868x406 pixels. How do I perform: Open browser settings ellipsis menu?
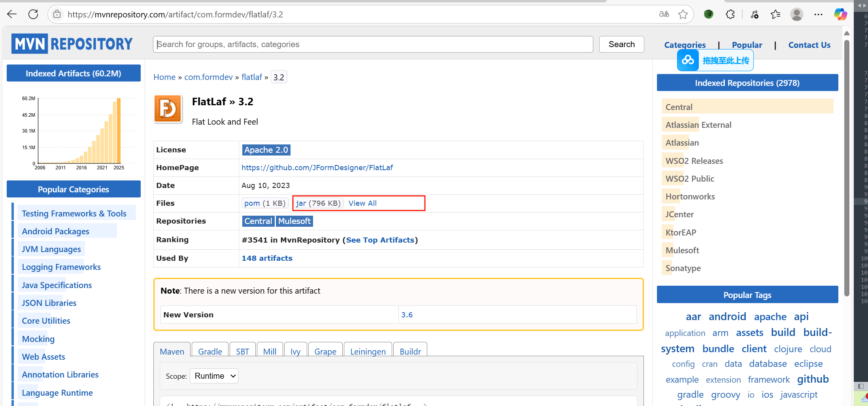(818, 15)
